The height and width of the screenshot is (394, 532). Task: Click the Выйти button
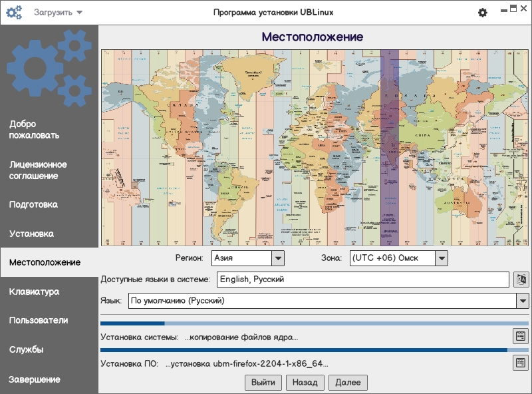point(264,382)
